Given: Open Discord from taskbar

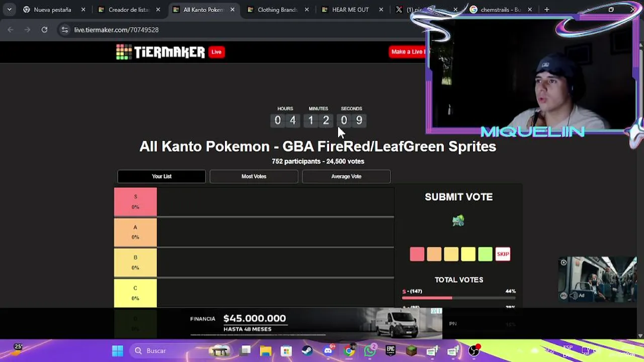Looking at the screenshot, I should [x=328, y=350].
